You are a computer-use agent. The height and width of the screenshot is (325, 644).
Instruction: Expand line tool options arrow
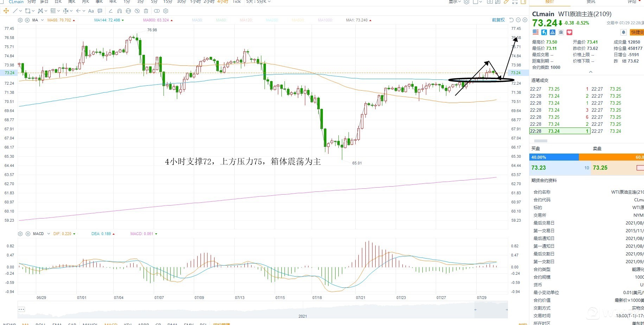coord(21,11)
